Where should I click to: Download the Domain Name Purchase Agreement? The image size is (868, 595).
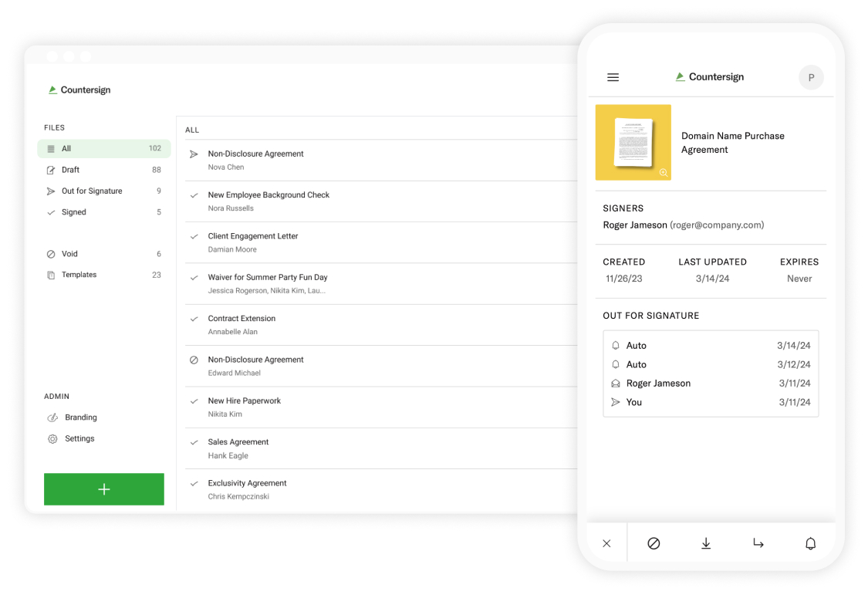pyautogui.click(x=706, y=543)
